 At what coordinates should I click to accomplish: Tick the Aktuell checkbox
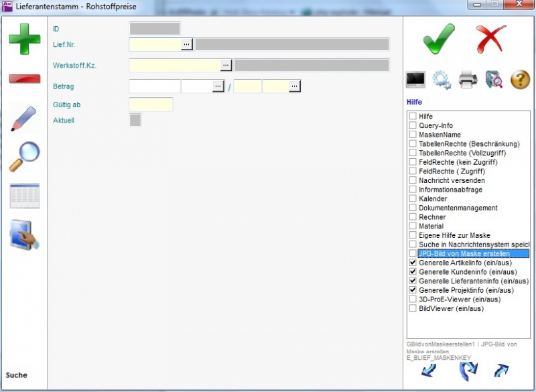coord(135,121)
